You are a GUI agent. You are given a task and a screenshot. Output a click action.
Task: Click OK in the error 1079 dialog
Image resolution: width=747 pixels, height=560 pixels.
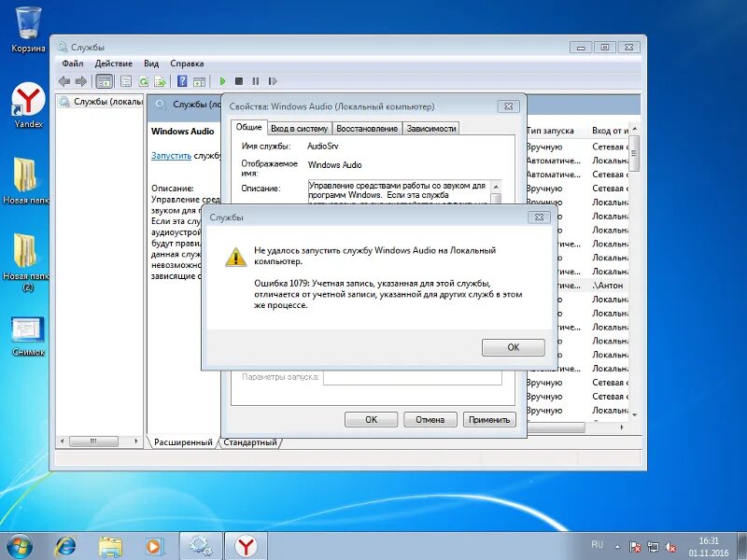(513, 347)
